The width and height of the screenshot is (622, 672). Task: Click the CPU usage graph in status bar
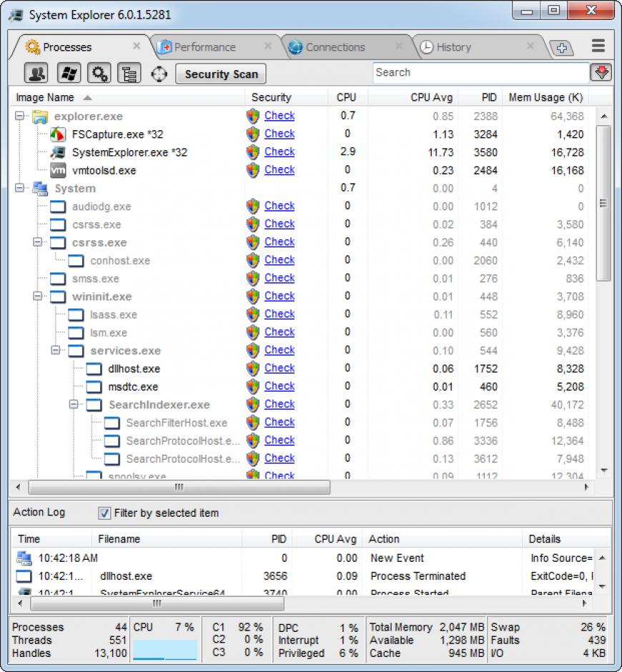click(165, 649)
